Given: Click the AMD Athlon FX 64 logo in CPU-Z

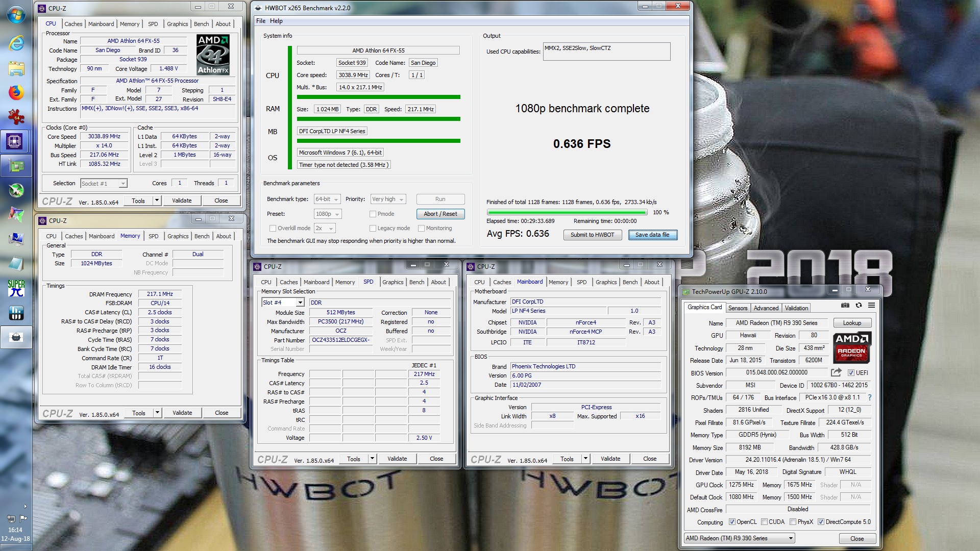Looking at the screenshot, I should [x=213, y=55].
